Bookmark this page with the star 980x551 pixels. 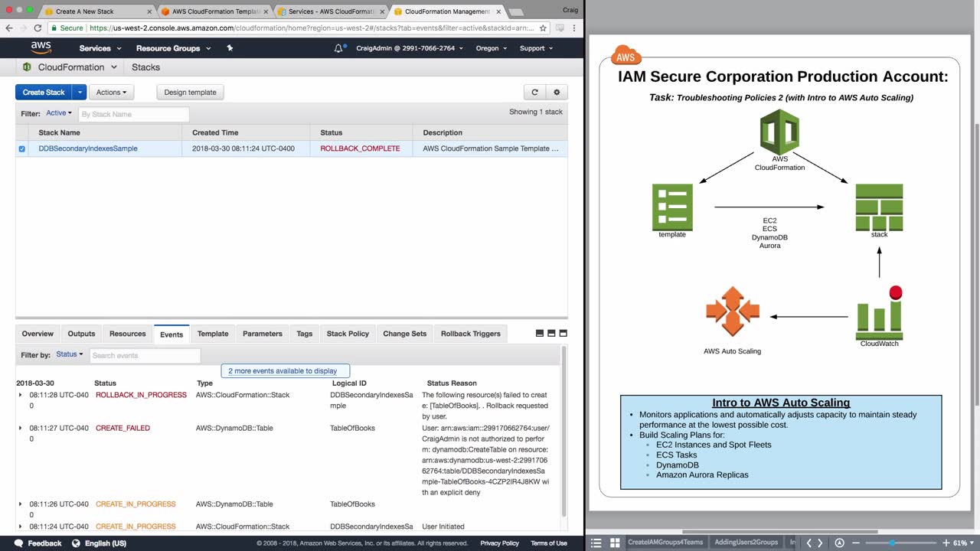click(543, 28)
